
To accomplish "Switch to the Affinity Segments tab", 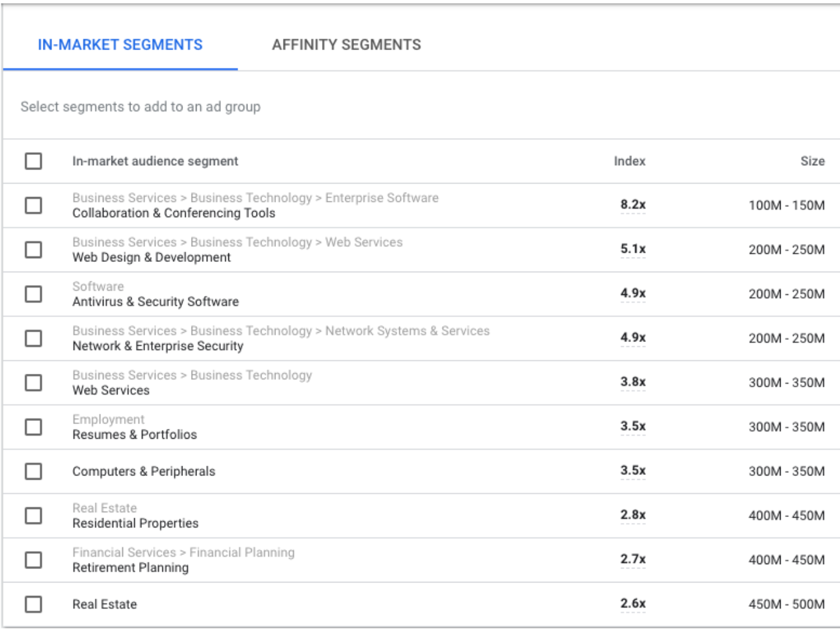I will click(x=347, y=44).
